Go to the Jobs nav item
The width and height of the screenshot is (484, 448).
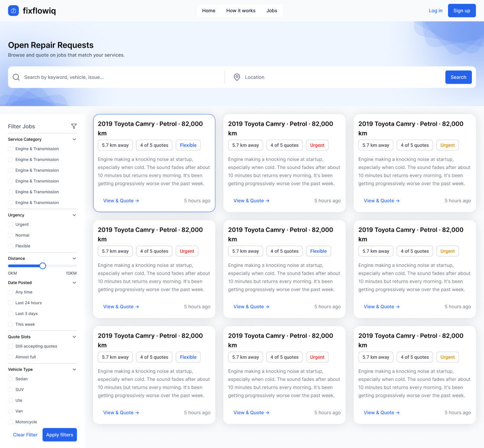pos(271,10)
